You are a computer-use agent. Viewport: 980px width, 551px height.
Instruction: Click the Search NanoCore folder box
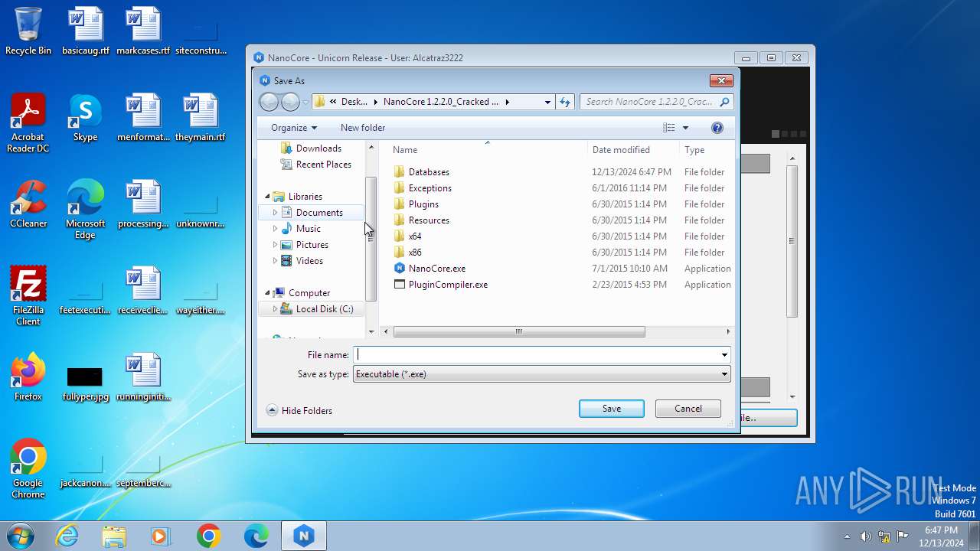coord(657,102)
